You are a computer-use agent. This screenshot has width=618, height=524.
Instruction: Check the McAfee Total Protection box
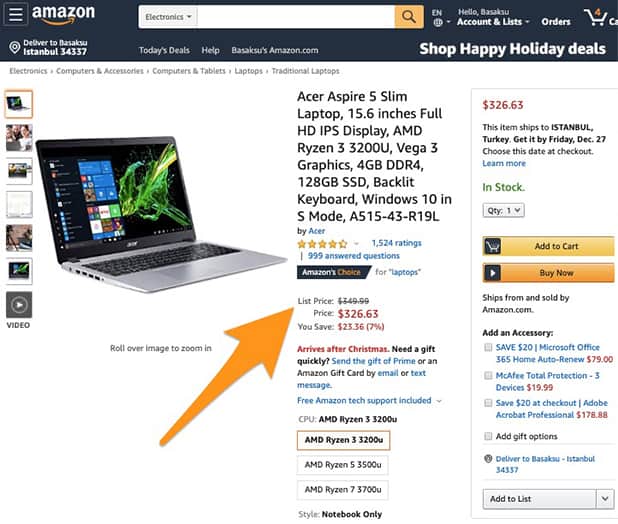tap(488, 375)
